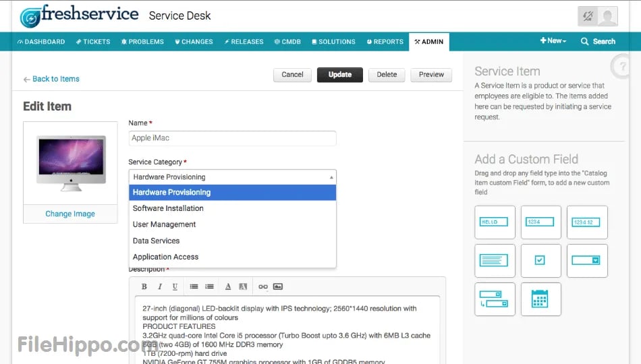
Task: Open the Releases tab
Action: (244, 42)
